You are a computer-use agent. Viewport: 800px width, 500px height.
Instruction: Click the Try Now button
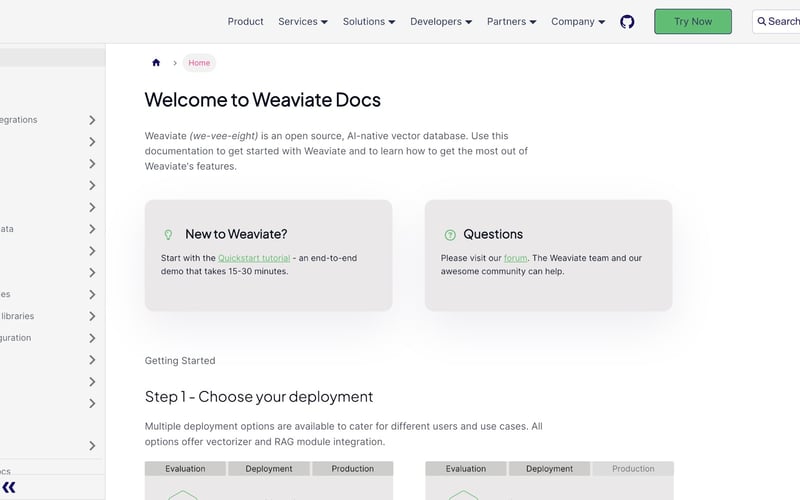click(x=693, y=21)
